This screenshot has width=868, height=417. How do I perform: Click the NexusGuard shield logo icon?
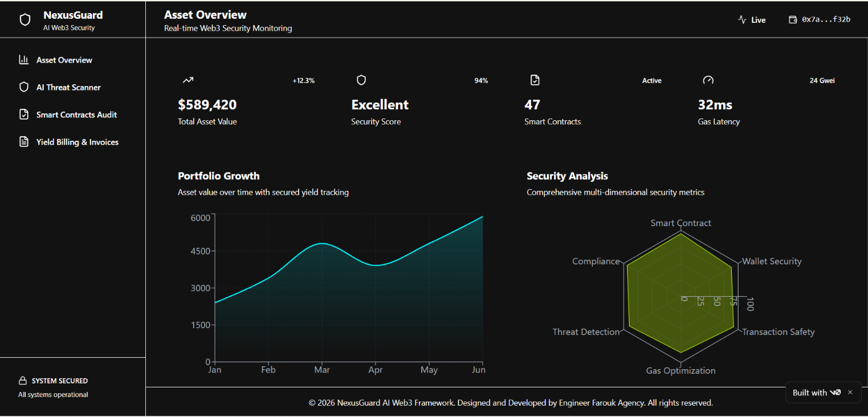[25, 20]
